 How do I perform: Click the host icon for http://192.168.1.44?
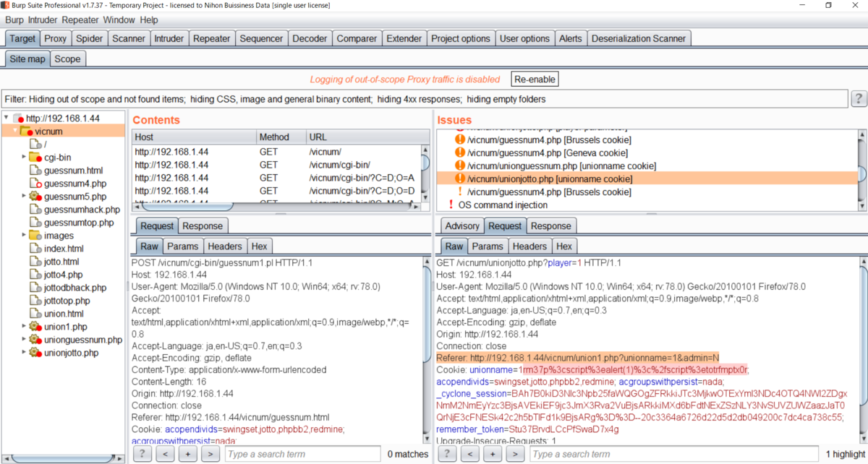19,119
